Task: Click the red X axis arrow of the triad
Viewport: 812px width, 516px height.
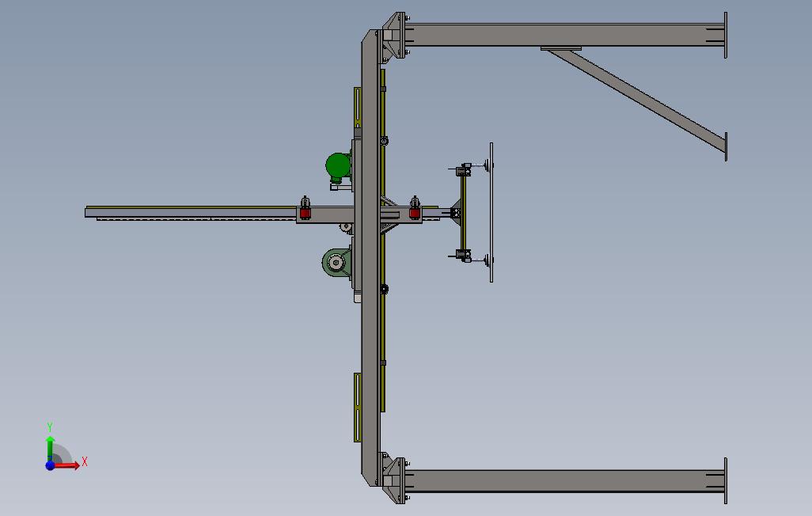Action: click(x=67, y=465)
